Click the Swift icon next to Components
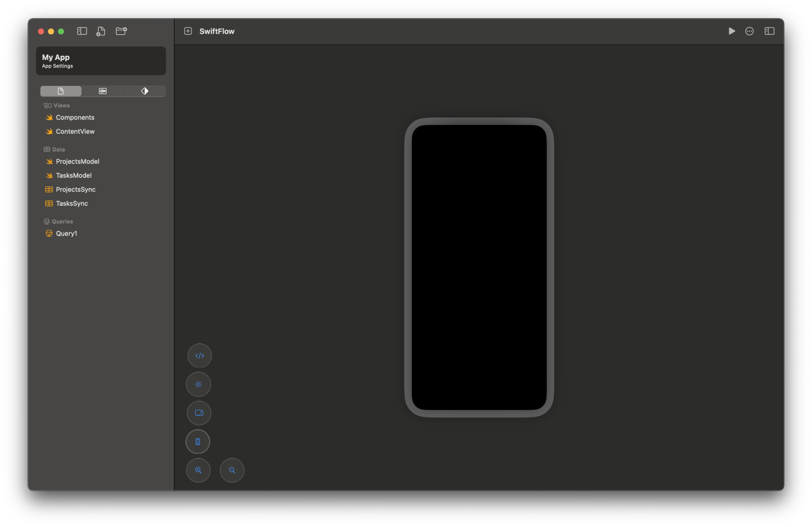This screenshot has height=527, width=812. pyautogui.click(x=49, y=117)
